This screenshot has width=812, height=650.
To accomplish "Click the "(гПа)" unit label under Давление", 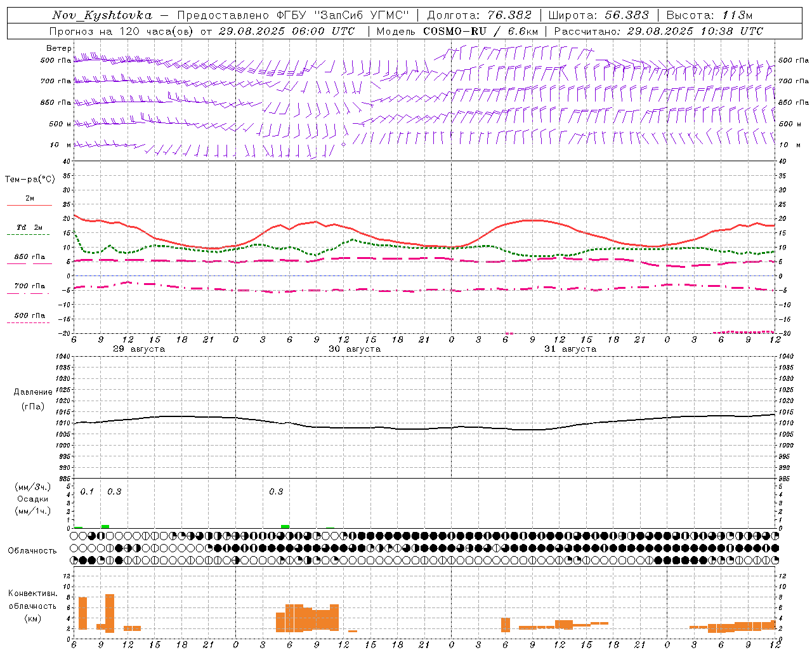I will click(32, 407).
